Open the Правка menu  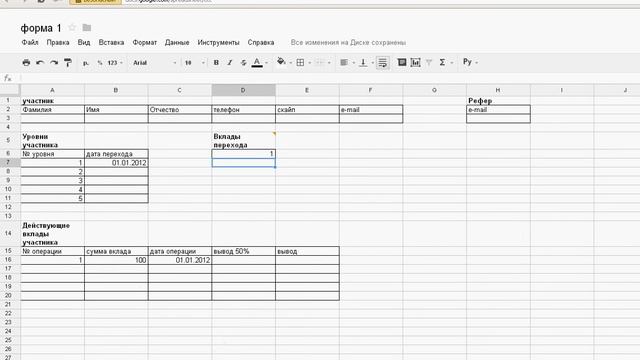(x=58, y=42)
